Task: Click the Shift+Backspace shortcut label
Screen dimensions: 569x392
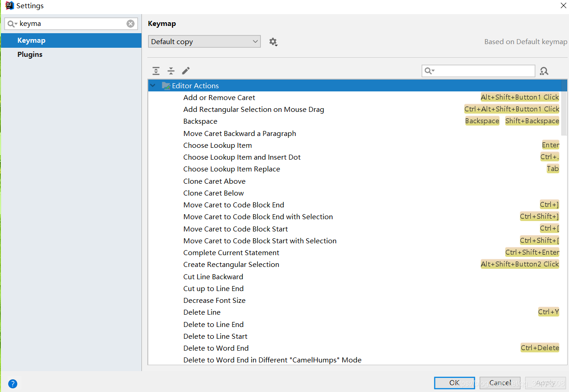Action: 532,121
